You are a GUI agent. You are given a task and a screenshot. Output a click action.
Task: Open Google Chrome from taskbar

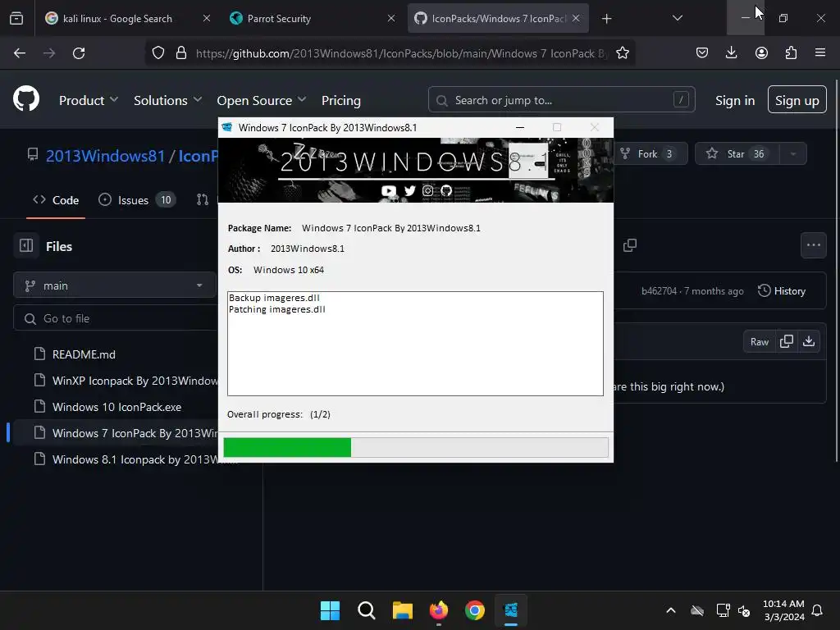[475, 610]
